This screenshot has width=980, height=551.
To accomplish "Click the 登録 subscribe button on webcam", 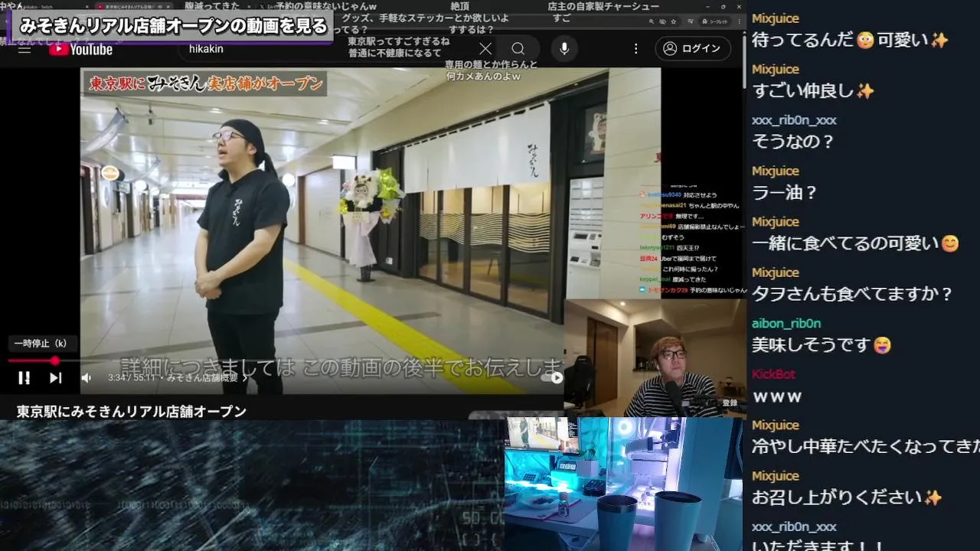I will click(x=730, y=403).
